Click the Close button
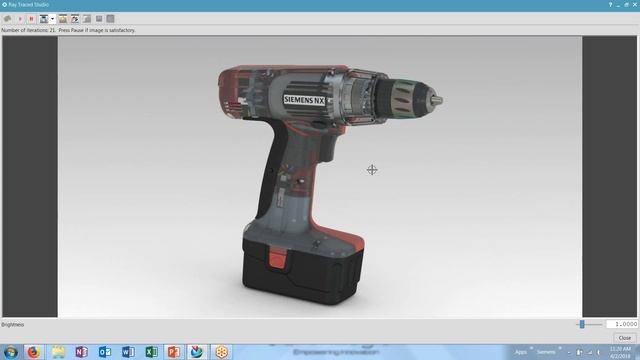Viewport: 640px width, 360px height. pos(624,338)
